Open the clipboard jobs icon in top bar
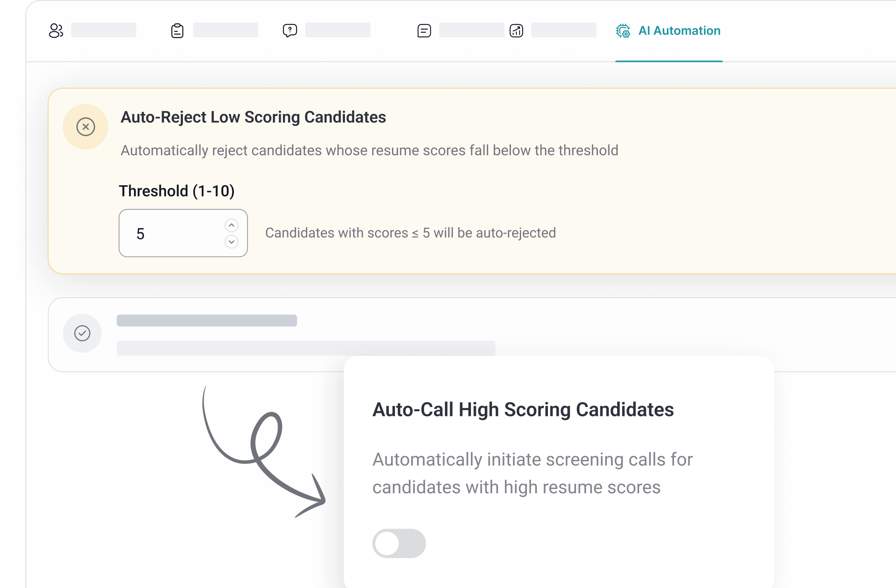Image resolution: width=896 pixels, height=588 pixels. point(177,31)
